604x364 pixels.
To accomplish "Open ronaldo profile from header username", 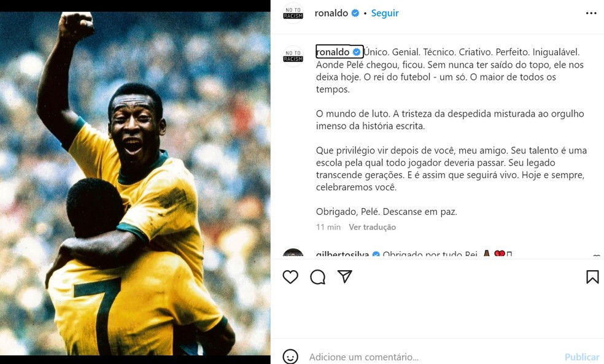I will (x=331, y=13).
